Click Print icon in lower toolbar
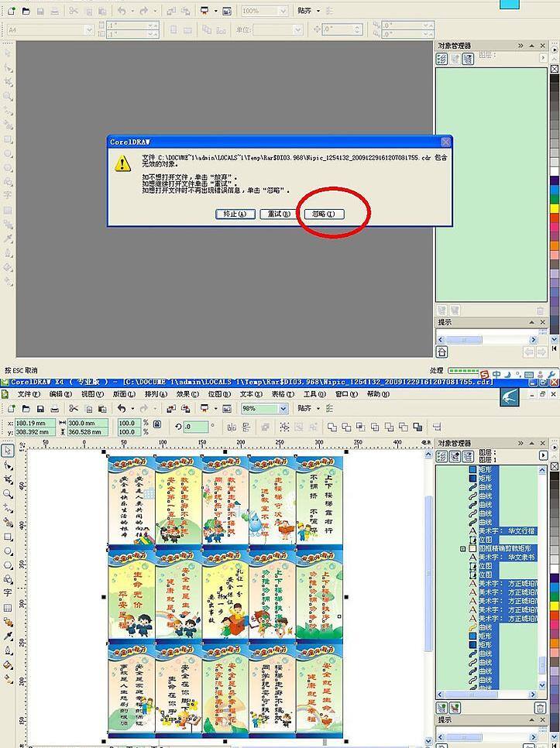 point(55,408)
